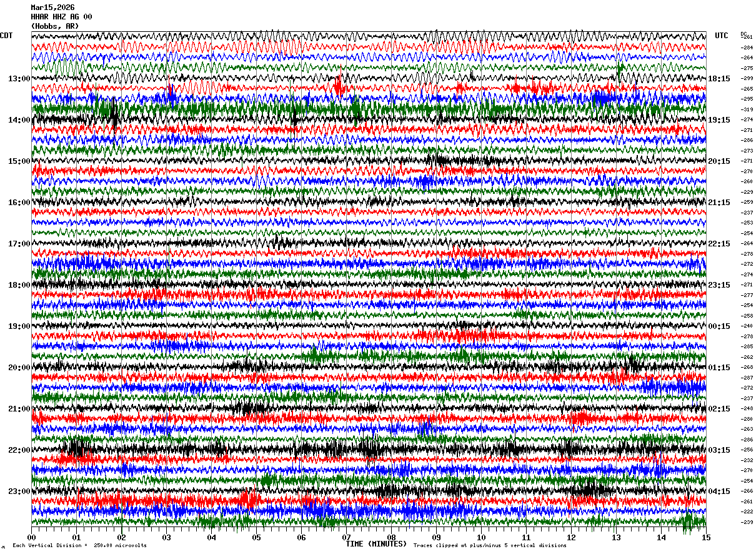Click the 03:15 UTC time label
The height and width of the screenshot is (554, 756).
[719, 450]
